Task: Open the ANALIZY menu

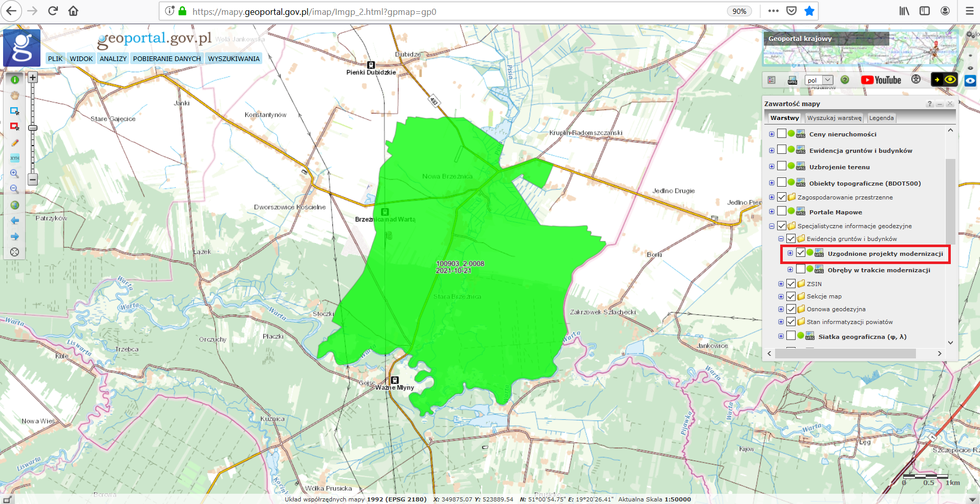Action: click(x=113, y=59)
